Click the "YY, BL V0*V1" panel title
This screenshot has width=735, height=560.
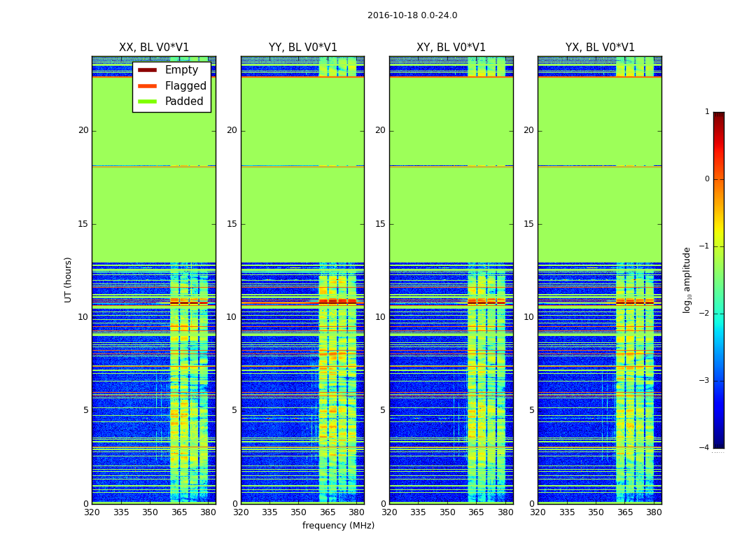[x=303, y=48]
